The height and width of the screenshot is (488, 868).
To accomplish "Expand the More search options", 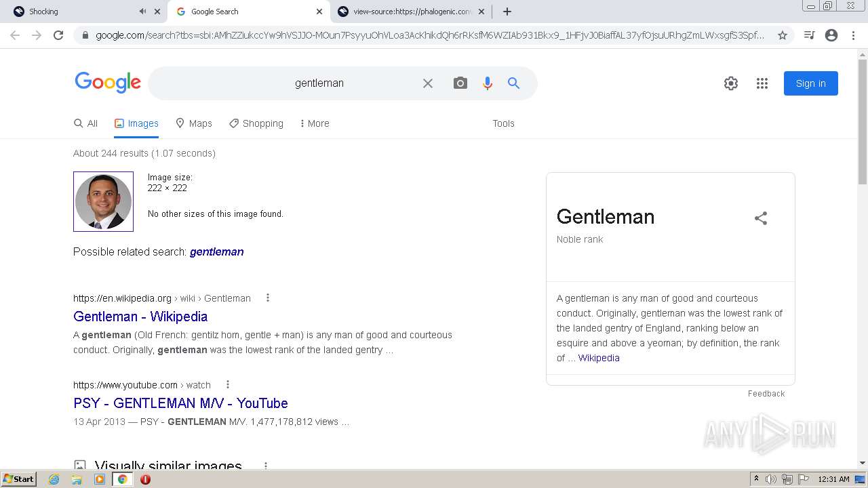I will pyautogui.click(x=315, y=123).
